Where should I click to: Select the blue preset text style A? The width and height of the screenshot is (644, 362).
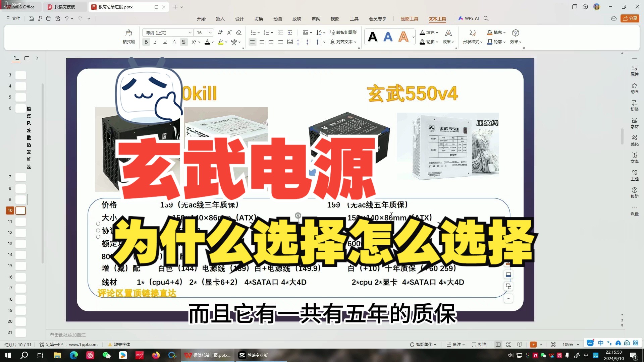388,37
